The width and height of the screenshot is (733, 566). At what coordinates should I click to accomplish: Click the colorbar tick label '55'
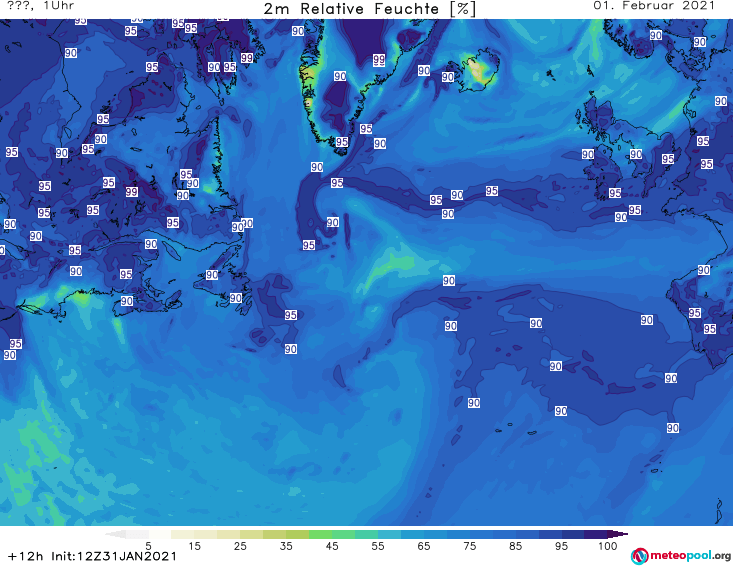[x=378, y=545]
